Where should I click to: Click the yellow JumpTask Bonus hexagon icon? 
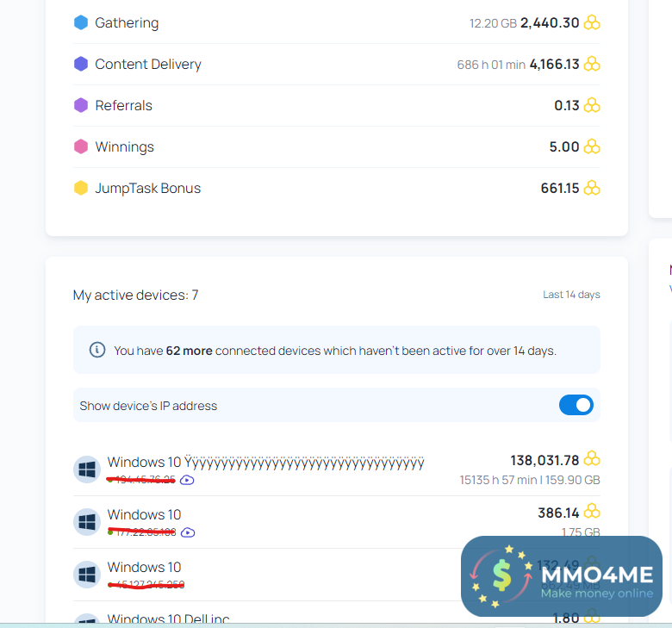(81, 189)
